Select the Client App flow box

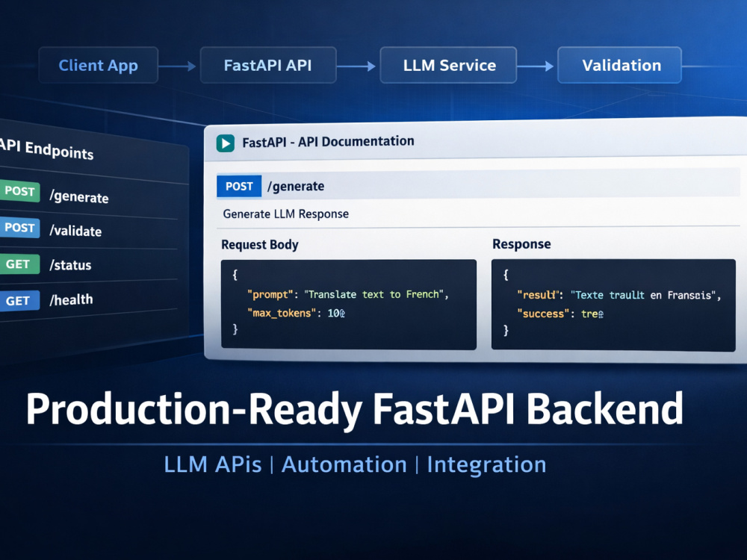pyautogui.click(x=98, y=65)
